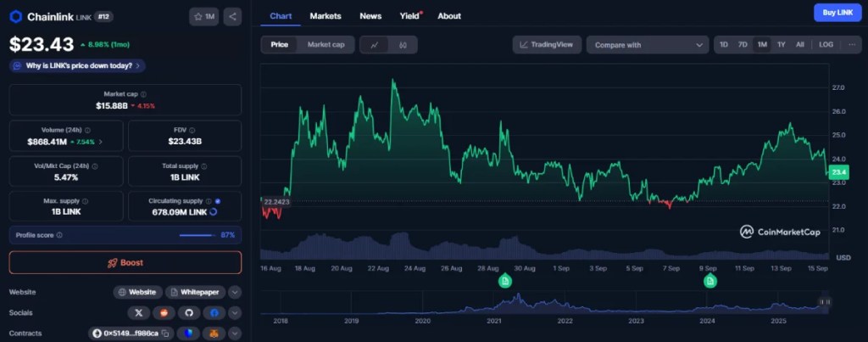This screenshot has width=868, height=342.
Task: Expand Volume (24h) details arrow
Action: coord(101,142)
